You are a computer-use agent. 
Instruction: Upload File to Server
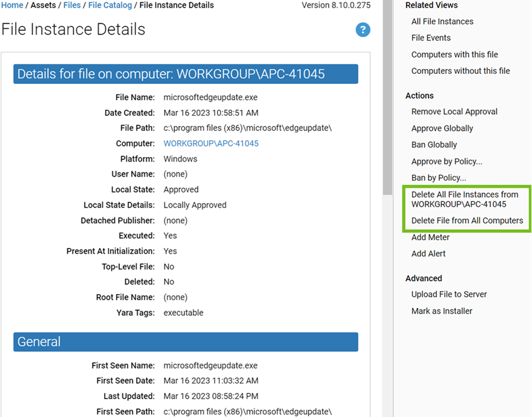pos(449,294)
